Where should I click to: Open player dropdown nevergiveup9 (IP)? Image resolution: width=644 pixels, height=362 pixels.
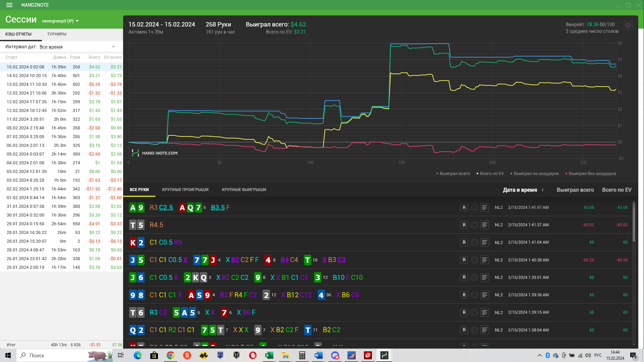[60, 21]
